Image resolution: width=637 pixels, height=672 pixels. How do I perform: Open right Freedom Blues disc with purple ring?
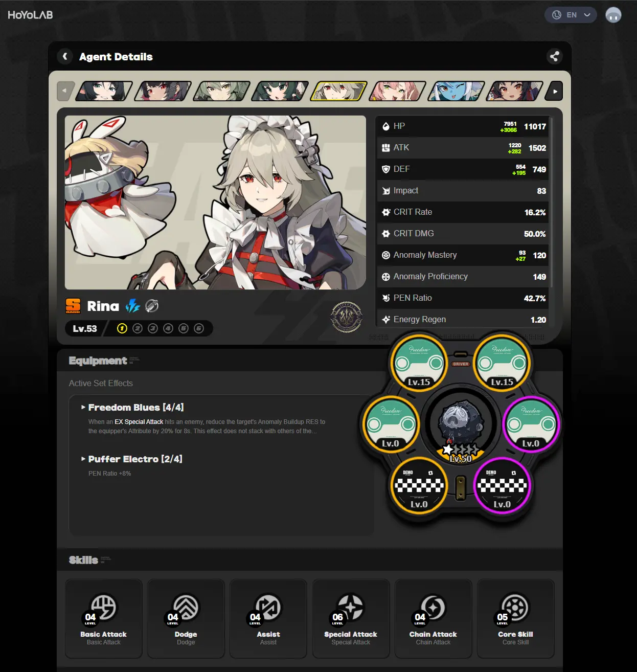coord(531,424)
